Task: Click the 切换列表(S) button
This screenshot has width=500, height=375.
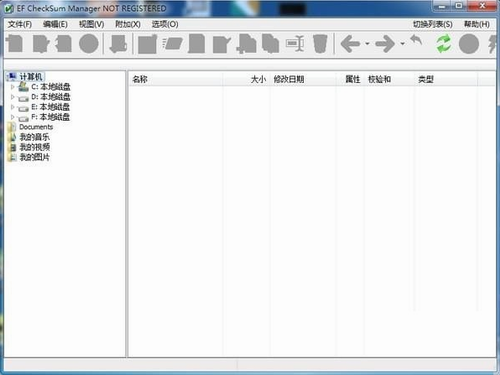Action: pyautogui.click(x=433, y=24)
